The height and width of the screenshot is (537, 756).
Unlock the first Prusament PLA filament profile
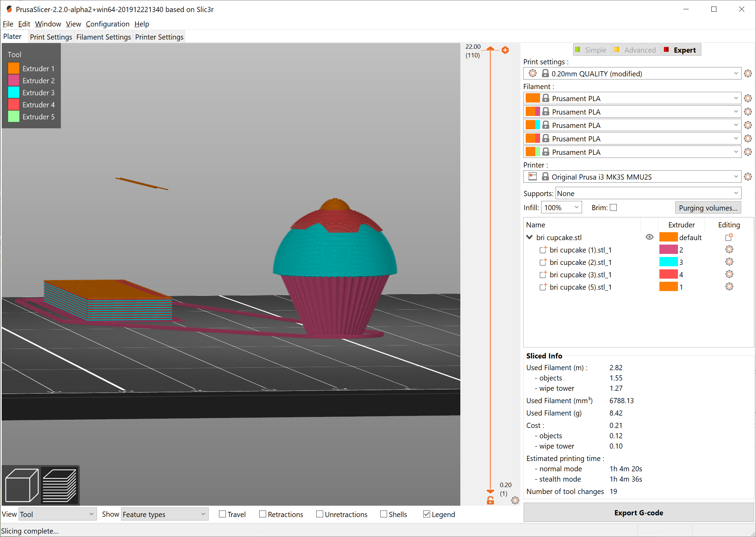pyautogui.click(x=545, y=98)
